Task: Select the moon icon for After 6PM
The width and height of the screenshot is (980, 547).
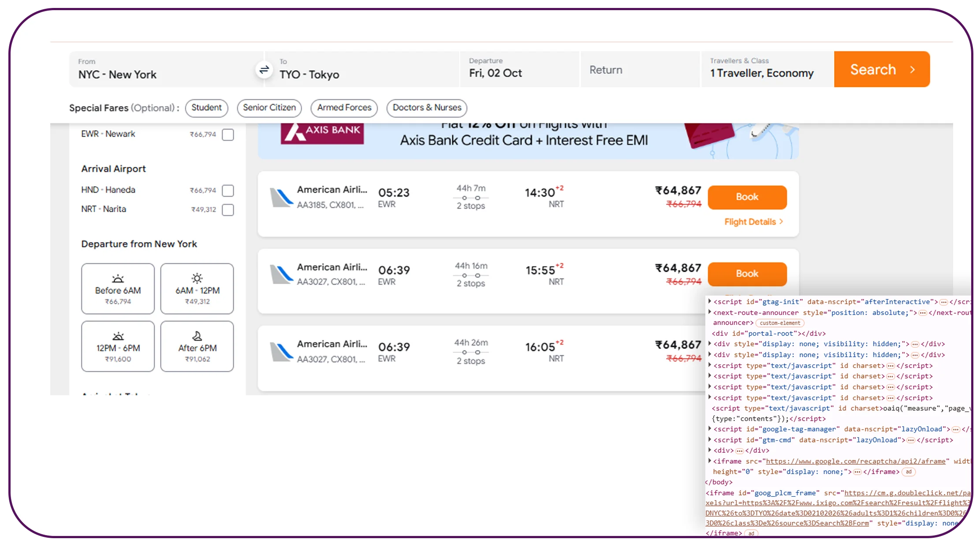Action: coord(197,336)
